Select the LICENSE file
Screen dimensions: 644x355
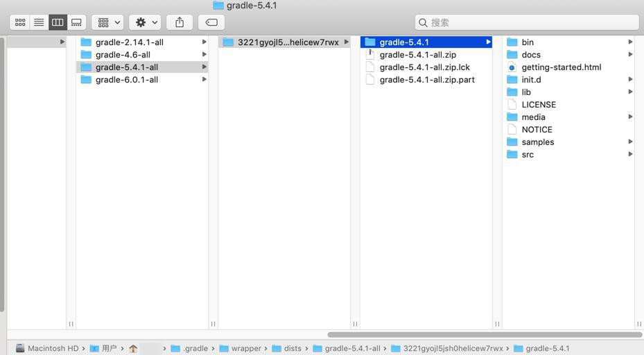568,105
